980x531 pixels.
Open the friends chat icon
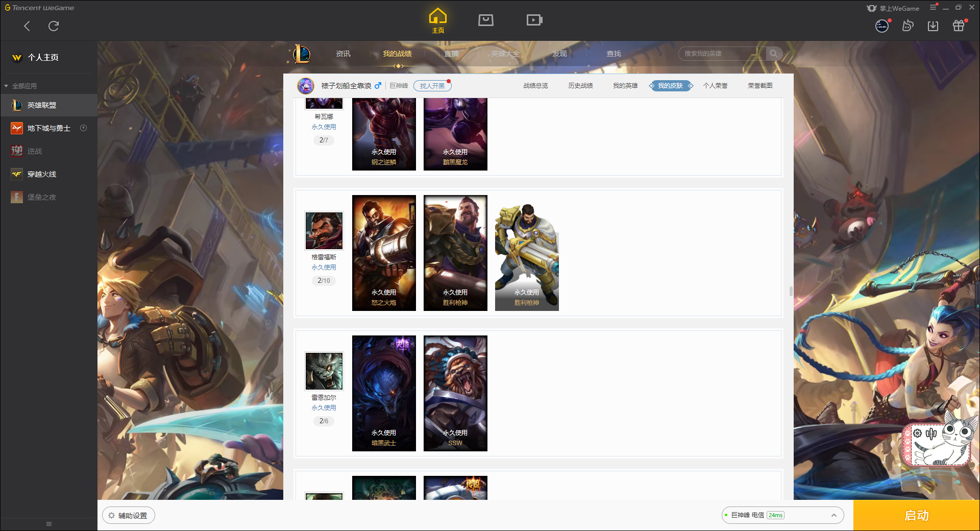click(x=908, y=26)
